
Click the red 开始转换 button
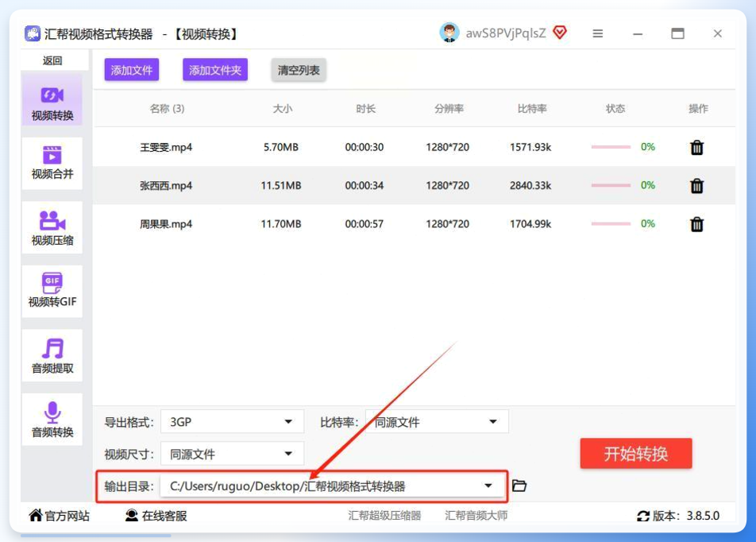(636, 453)
